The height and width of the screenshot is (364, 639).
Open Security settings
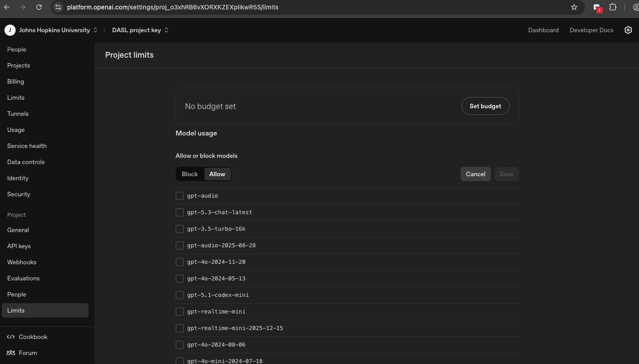pos(19,194)
